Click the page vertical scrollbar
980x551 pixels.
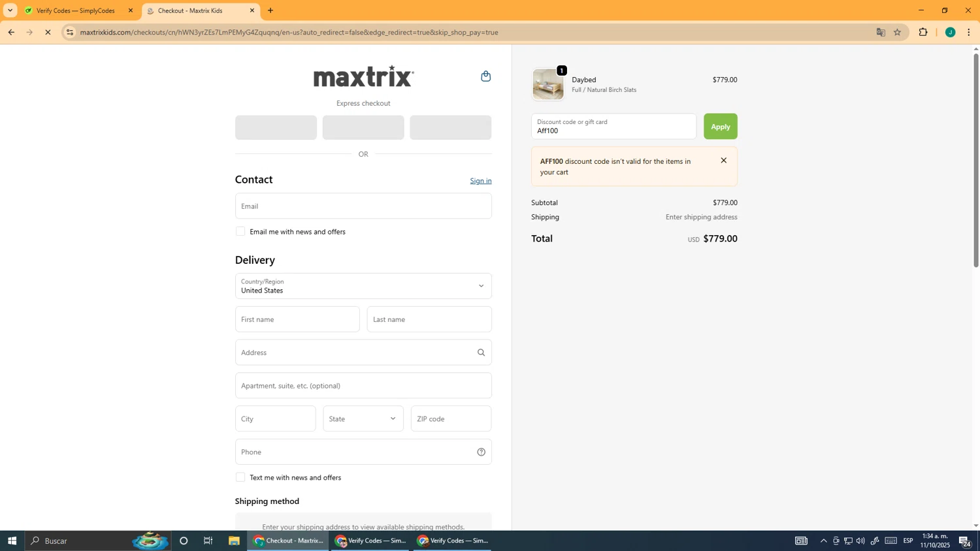[x=976, y=160]
